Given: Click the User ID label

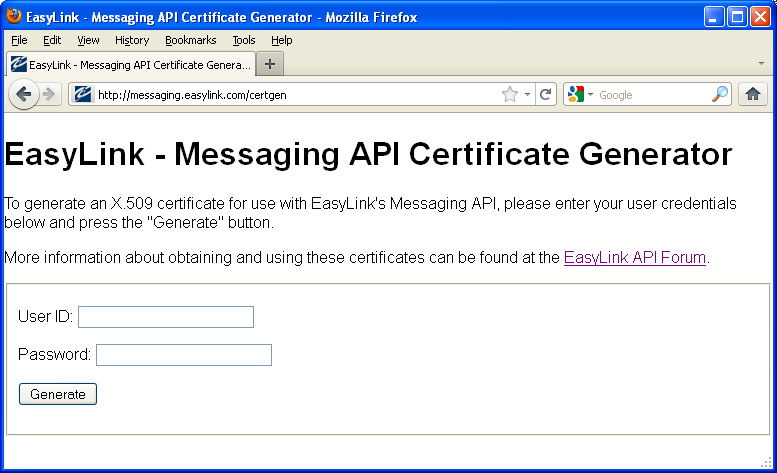Looking at the screenshot, I should 45,316.
